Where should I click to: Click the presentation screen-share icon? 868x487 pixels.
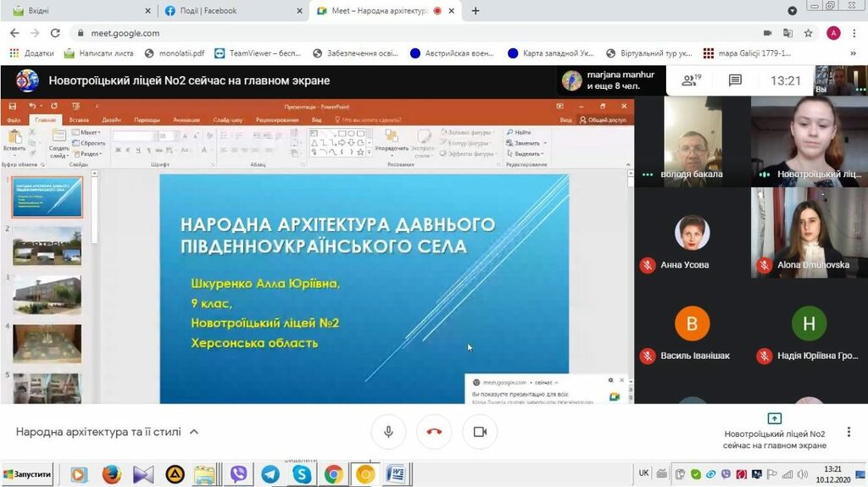(x=774, y=418)
